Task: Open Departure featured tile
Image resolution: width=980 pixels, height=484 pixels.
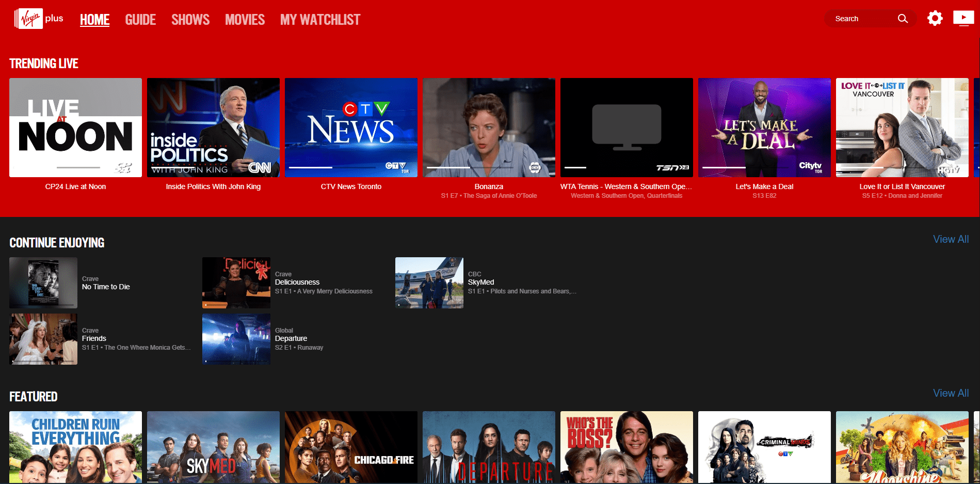Action: click(x=489, y=447)
